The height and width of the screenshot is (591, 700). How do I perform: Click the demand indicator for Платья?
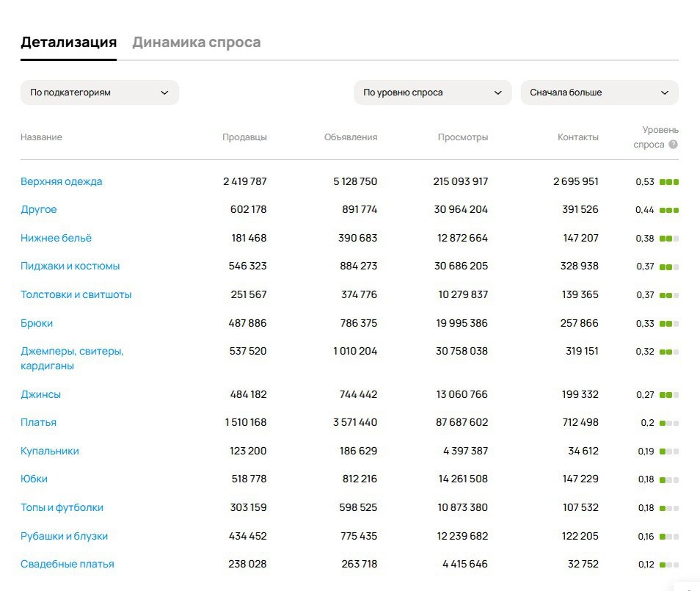tap(669, 423)
